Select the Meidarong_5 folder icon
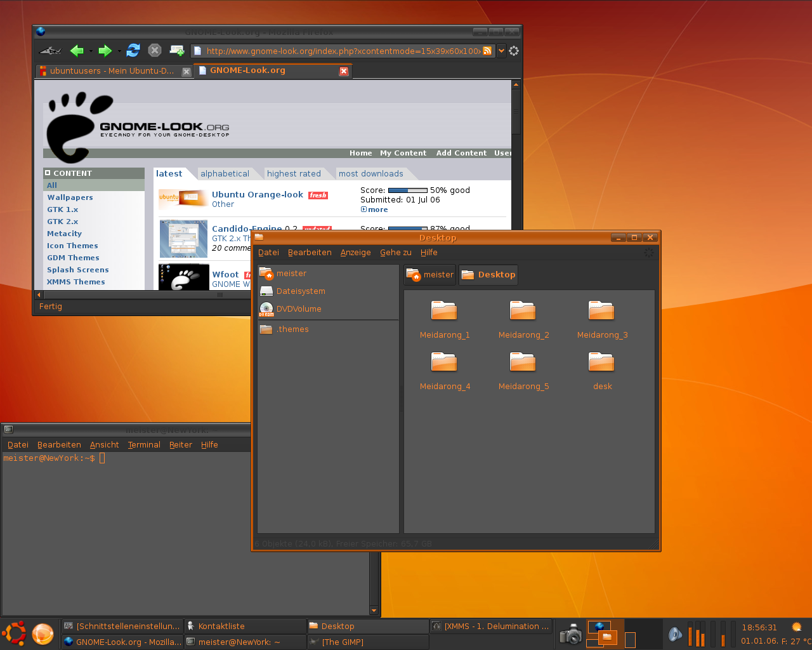The height and width of the screenshot is (650, 812). 523,361
